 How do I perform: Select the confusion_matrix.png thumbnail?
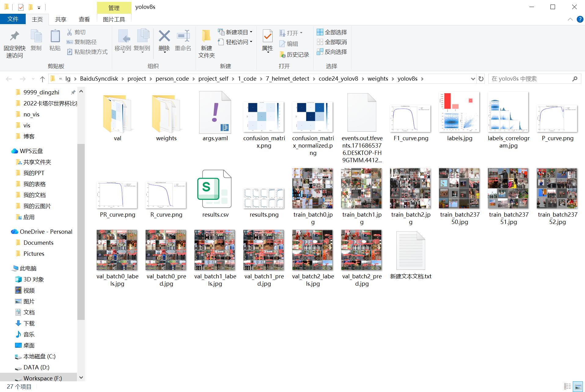263,117
